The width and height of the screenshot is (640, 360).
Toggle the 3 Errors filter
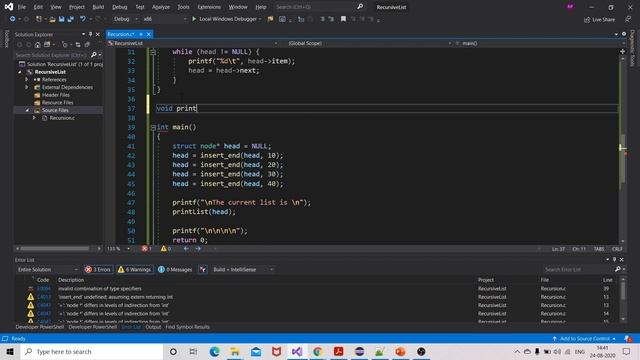tap(98, 269)
